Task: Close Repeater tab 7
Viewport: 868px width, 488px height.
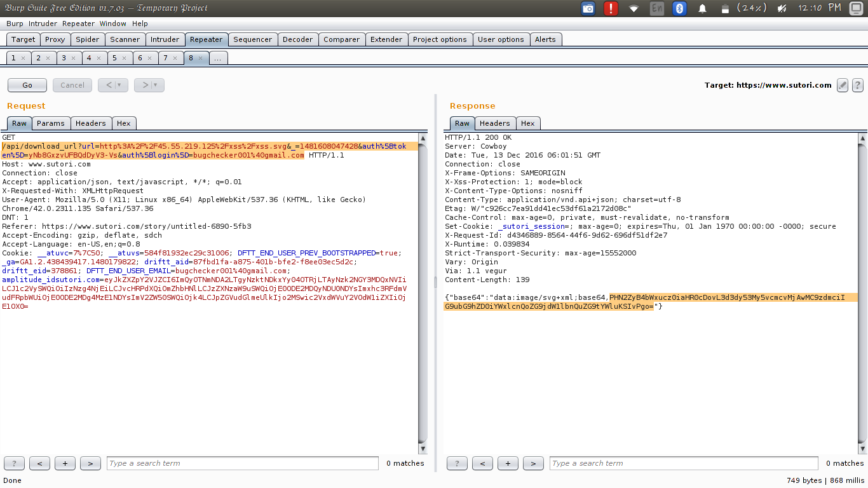Action: click(175, 58)
